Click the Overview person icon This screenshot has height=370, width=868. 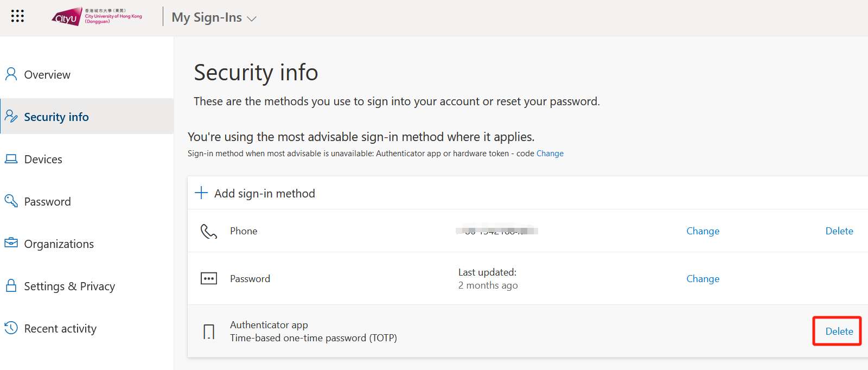tap(11, 74)
